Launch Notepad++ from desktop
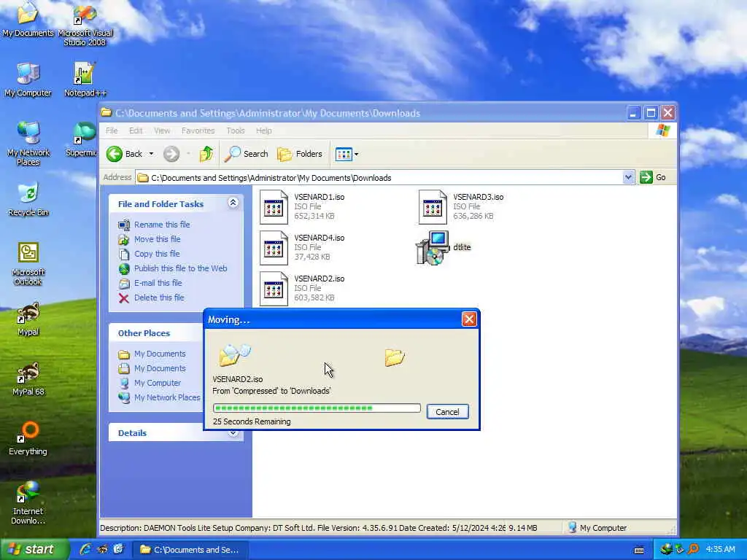747x560 pixels. point(85,79)
